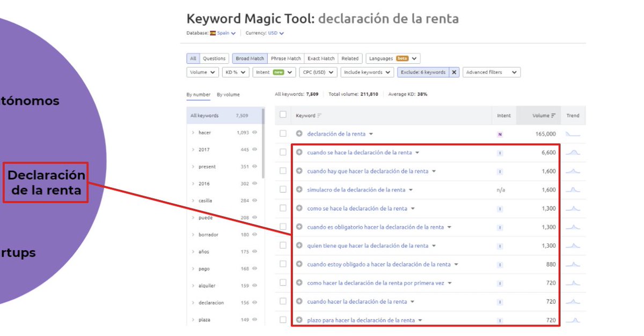Check the 'declaración de la renta' row checkbox
This screenshot has width=644, height=336.
283,134
